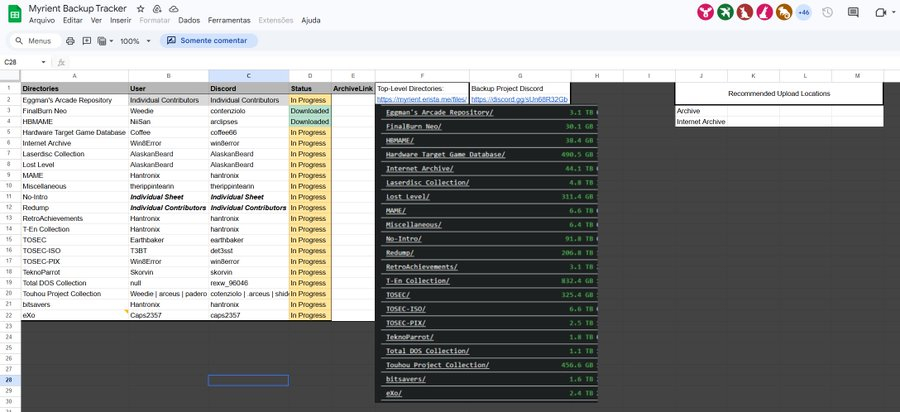Show the +46 additional viewers
The height and width of the screenshot is (412, 900).
[x=803, y=12]
